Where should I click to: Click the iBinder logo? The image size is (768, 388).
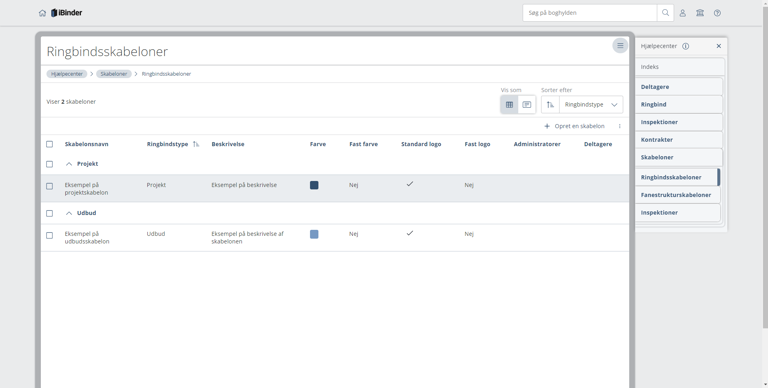67,13
